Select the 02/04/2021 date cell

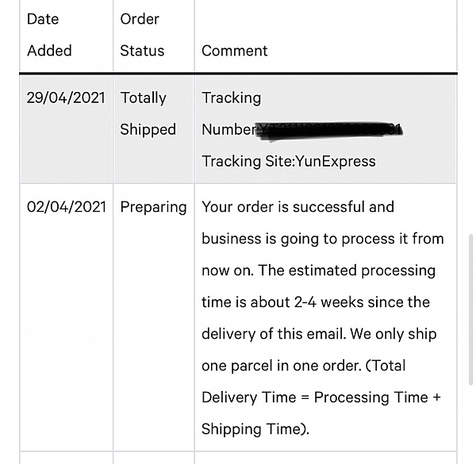coord(66,207)
